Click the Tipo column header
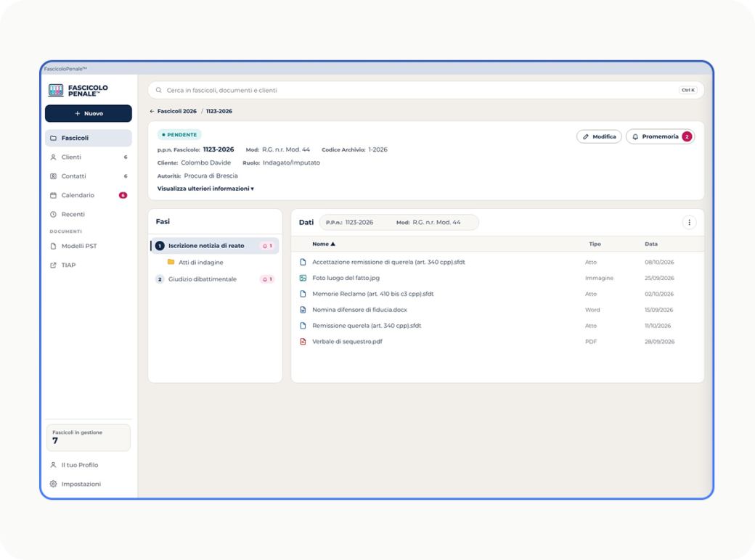 tap(595, 244)
